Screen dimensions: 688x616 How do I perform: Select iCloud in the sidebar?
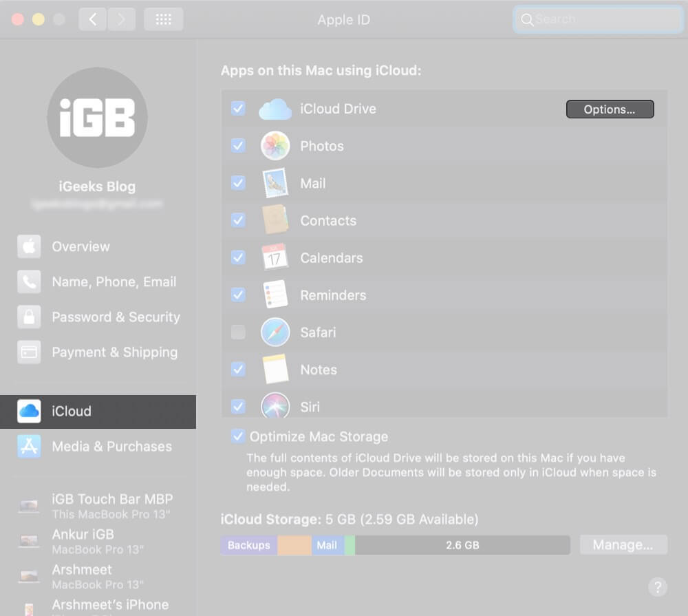pos(98,412)
